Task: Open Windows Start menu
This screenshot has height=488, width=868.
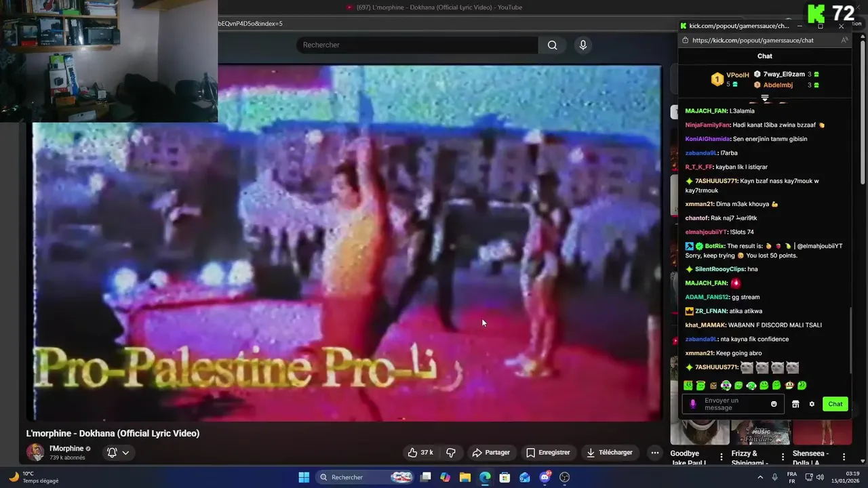Action: pyautogui.click(x=304, y=477)
